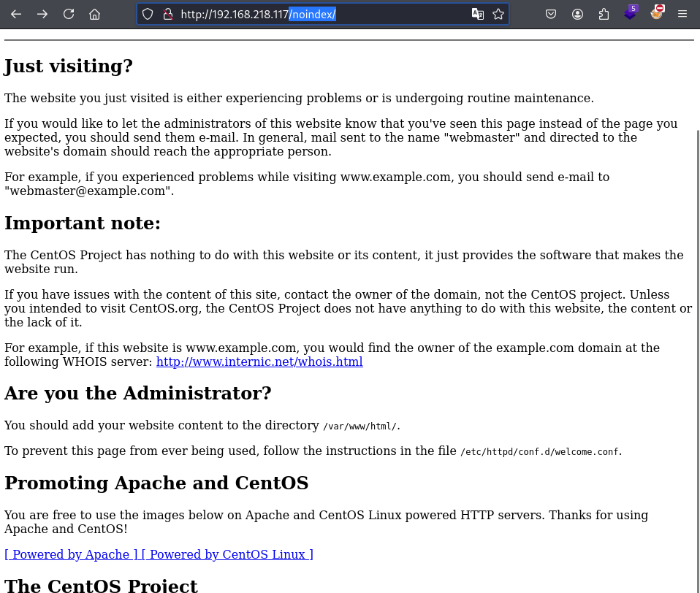Click the /var/www/html/ directory path text
This screenshot has width=700, height=593.
point(359,426)
